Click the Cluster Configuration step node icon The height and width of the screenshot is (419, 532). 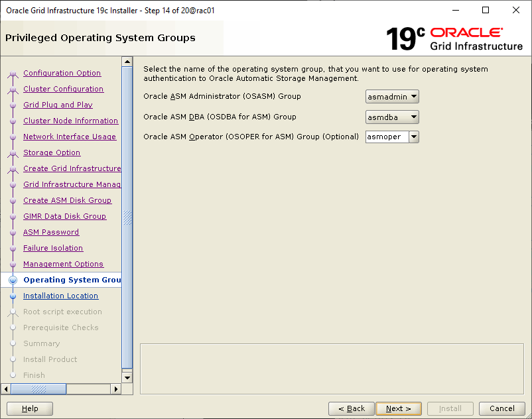click(x=13, y=89)
